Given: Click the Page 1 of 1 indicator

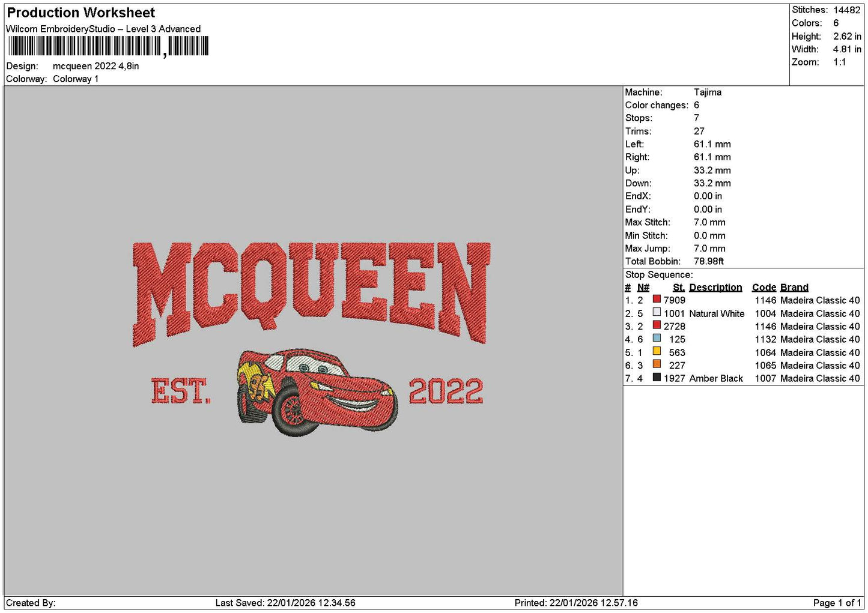Looking at the screenshot, I should click(837, 603).
